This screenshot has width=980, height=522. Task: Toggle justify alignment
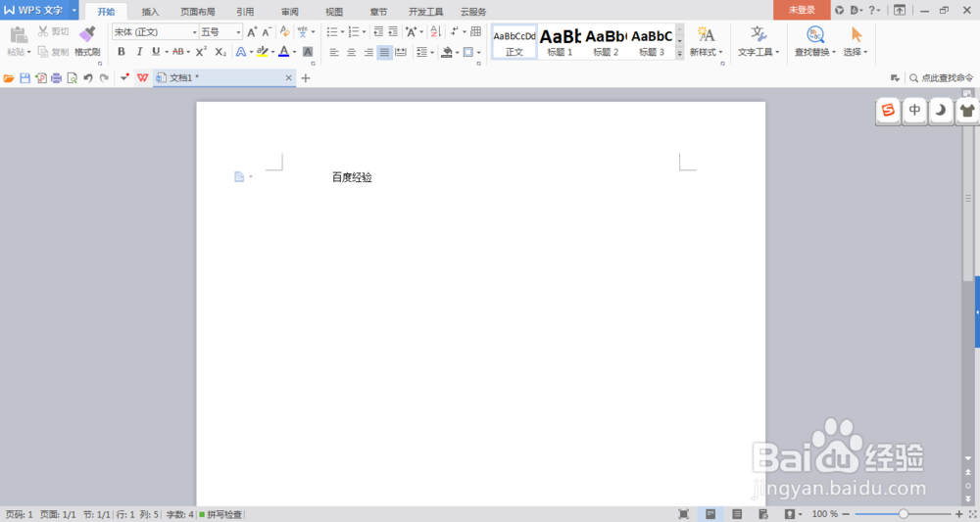(384, 53)
